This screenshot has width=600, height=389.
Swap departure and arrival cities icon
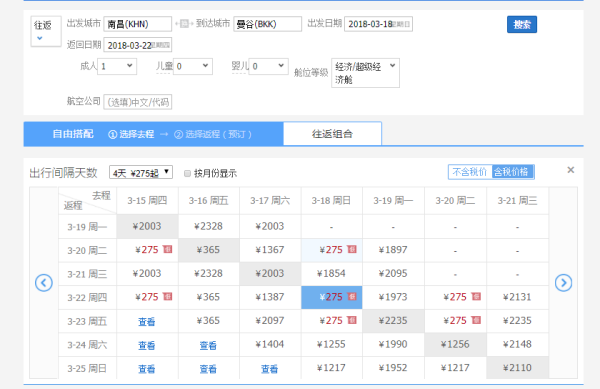184,24
